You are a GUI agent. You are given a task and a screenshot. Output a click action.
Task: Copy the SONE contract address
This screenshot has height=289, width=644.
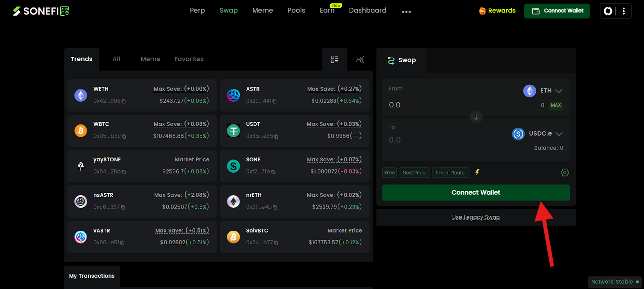[273, 172]
